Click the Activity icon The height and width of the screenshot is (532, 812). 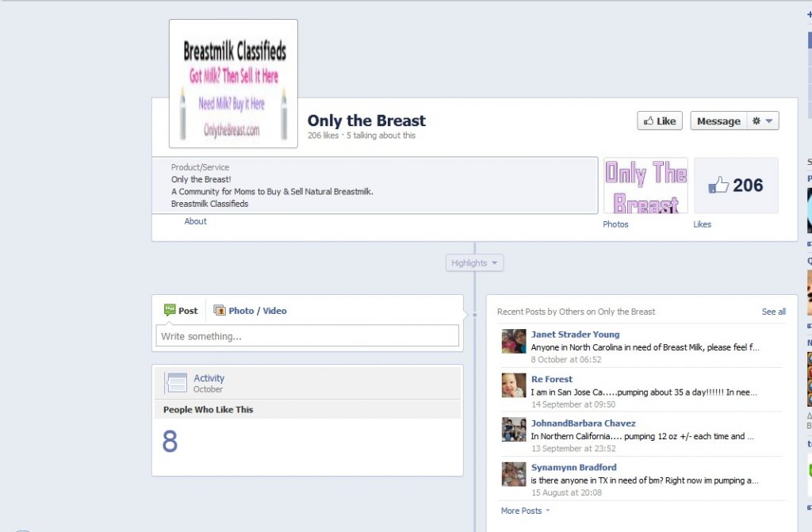[176, 383]
